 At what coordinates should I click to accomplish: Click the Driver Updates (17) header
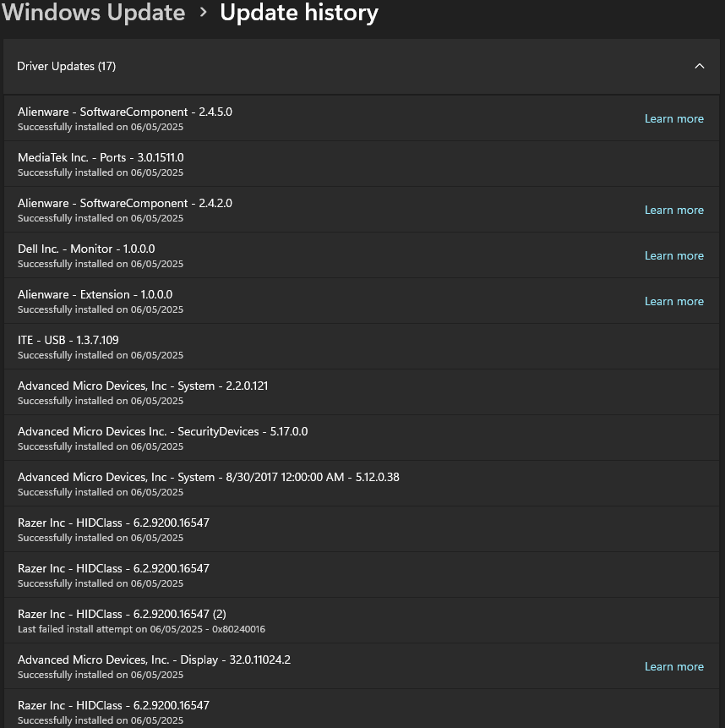(x=362, y=67)
